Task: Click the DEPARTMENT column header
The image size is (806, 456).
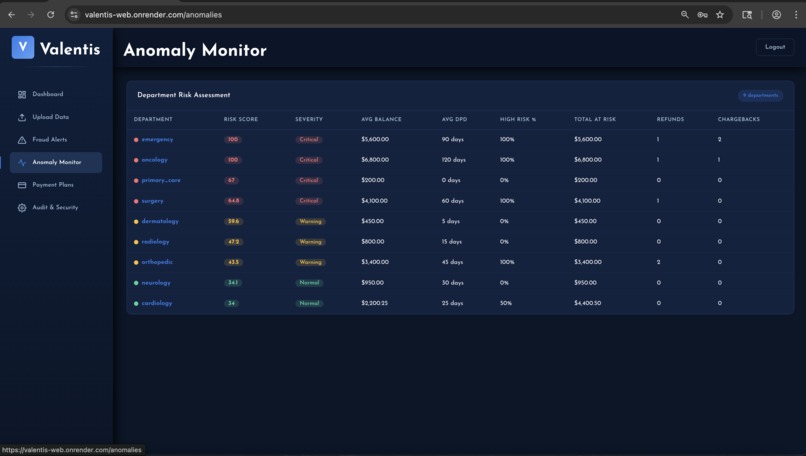Action: (x=153, y=119)
